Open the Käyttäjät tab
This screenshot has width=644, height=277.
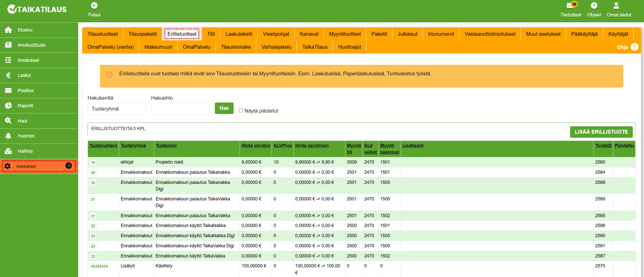(618, 34)
